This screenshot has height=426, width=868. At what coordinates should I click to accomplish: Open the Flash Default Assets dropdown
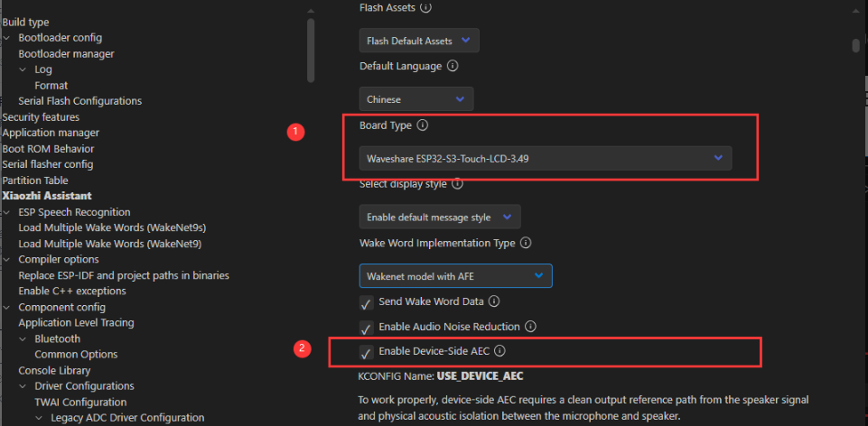click(418, 41)
